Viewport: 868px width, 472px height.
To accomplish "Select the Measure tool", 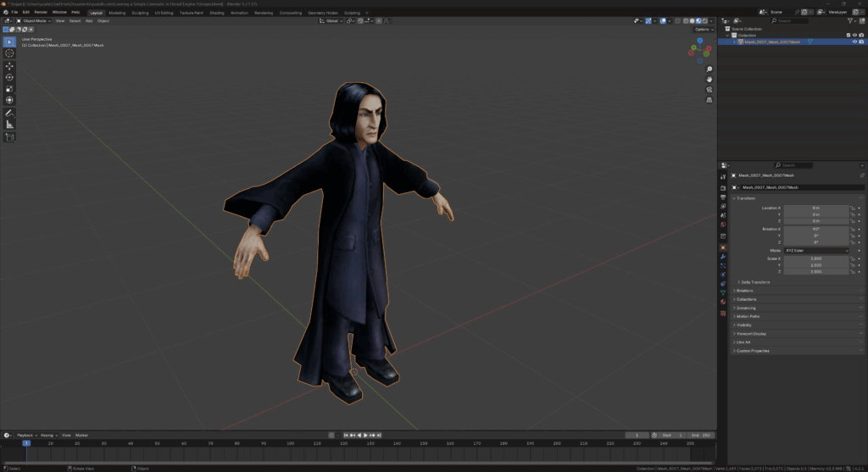I will (x=10, y=125).
